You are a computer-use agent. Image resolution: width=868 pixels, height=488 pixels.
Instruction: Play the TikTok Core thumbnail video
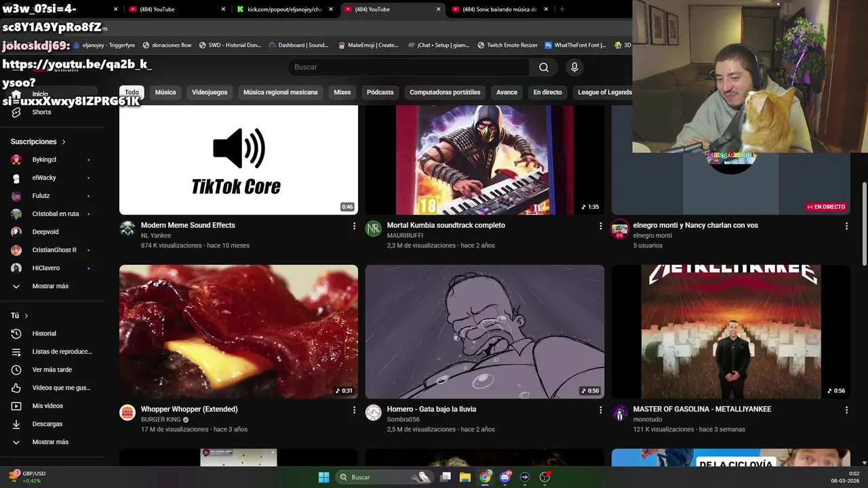point(239,160)
